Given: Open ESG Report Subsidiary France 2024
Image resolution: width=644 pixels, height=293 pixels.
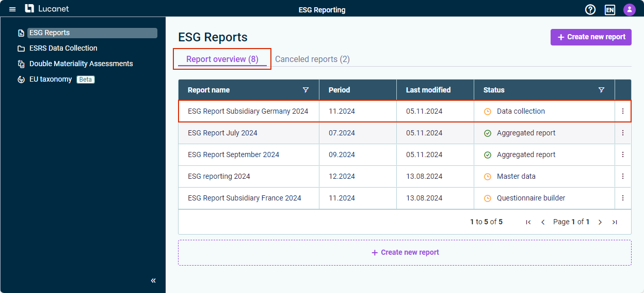Looking at the screenshot, I should coord(245,198).
